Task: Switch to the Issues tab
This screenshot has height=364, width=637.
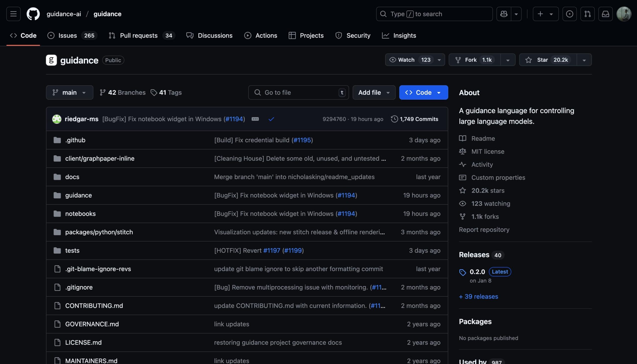Action: (67, 36)
